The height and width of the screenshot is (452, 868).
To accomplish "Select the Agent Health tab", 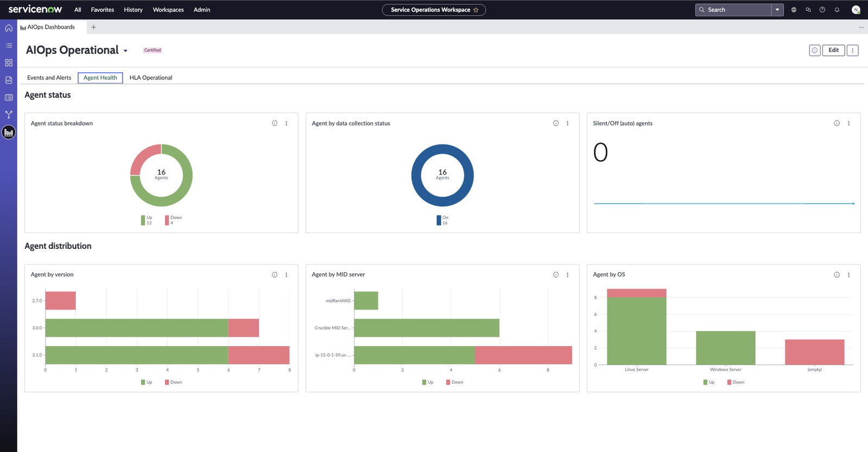I will click(x=100, y=78).
